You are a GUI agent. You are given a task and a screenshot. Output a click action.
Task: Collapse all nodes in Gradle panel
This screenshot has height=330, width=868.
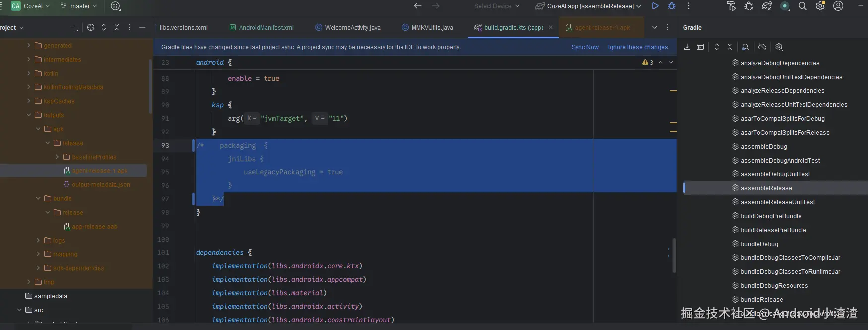coord(730,47)
